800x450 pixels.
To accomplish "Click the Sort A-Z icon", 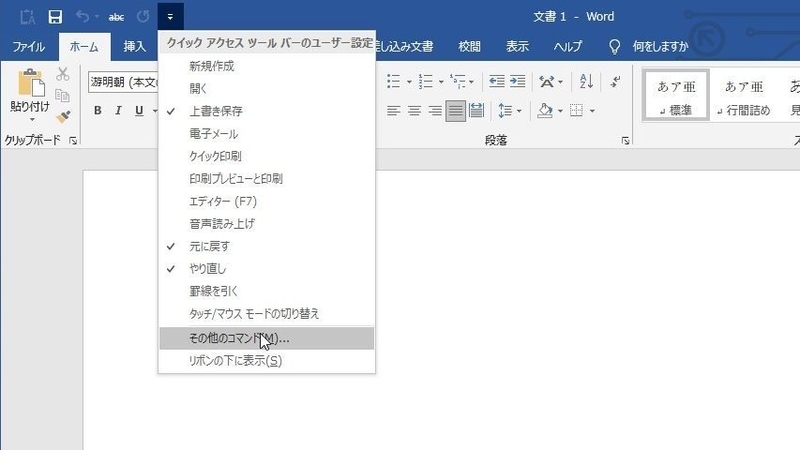I will click(x=586, y=81).
